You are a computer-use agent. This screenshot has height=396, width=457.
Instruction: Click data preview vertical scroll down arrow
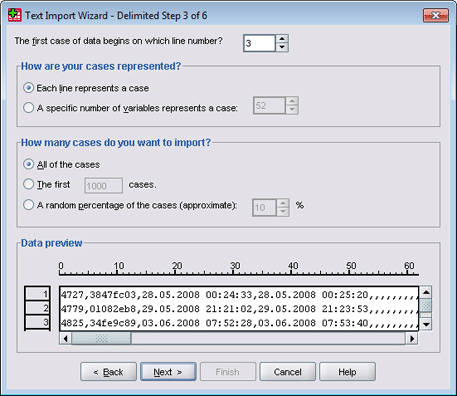pyautogui.click(x=426, y=324)
